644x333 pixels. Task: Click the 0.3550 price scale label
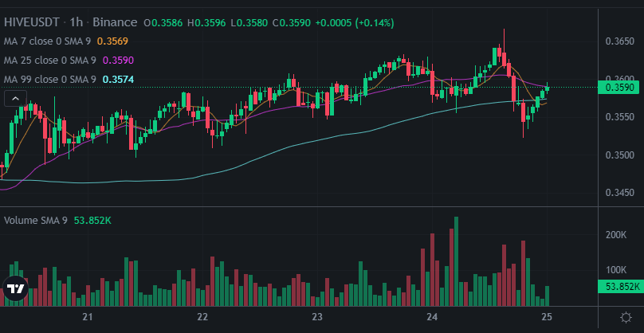point(620,117)
